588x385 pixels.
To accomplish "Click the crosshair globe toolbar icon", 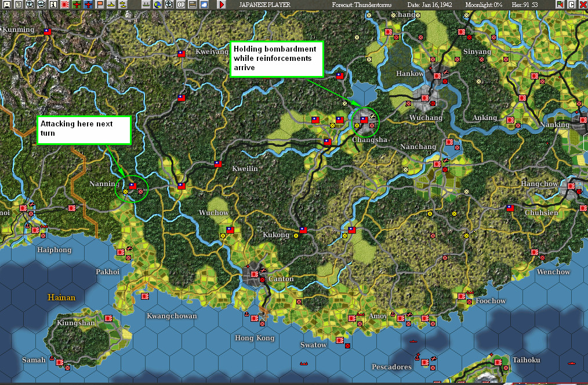I will 169,5.
